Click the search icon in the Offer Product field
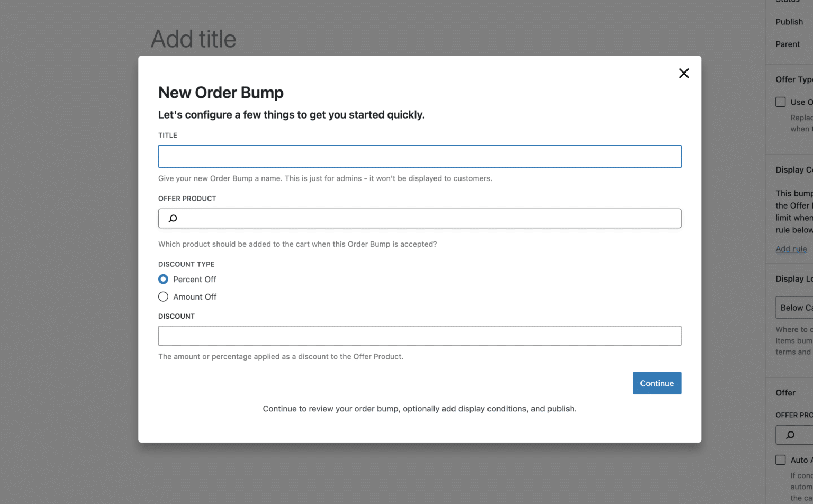This screenshot has height=504, width=813. pyautogui.click(x=171, y=218)
